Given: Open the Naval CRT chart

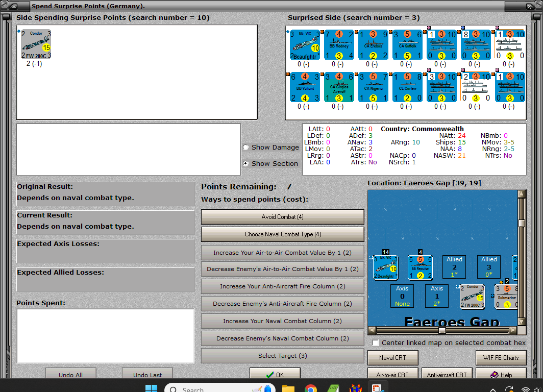Looking at the screenshot, I should [x=393, y=358].
